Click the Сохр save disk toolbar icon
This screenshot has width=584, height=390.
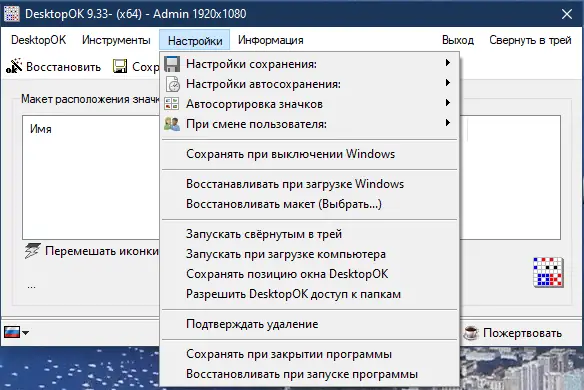120,66
